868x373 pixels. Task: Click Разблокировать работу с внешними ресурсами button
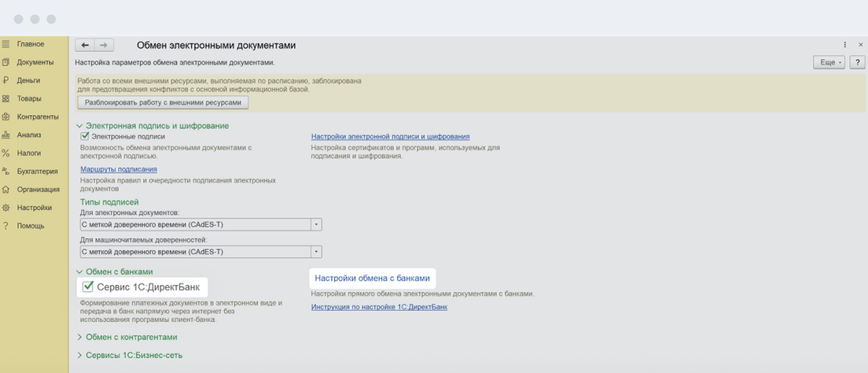coord(163,102)
